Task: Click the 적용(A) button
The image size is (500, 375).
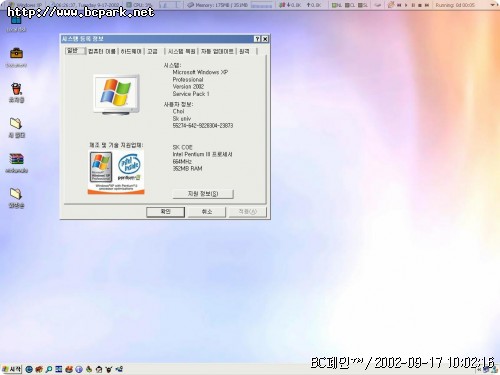Action: 248,212
